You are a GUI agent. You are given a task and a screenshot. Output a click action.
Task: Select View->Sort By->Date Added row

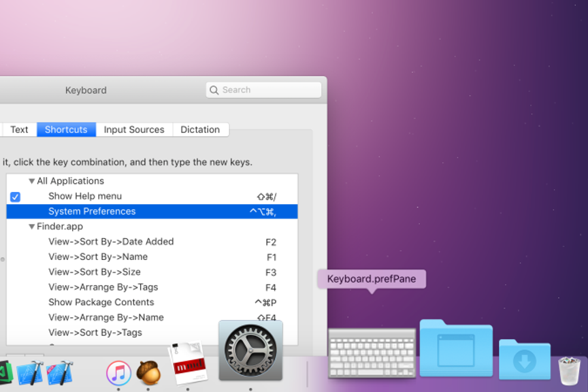coord(152,242)
